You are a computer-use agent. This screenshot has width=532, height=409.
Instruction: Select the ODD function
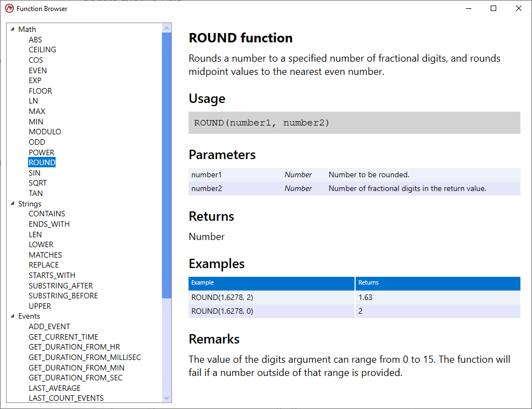pyautogui.click(x=37, y=142)
